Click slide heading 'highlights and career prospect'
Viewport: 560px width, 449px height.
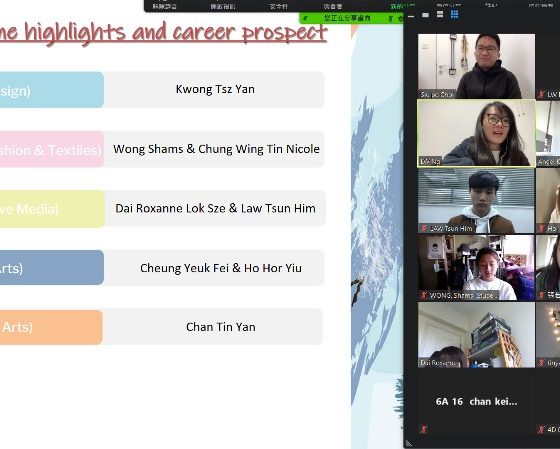[176, 32]
